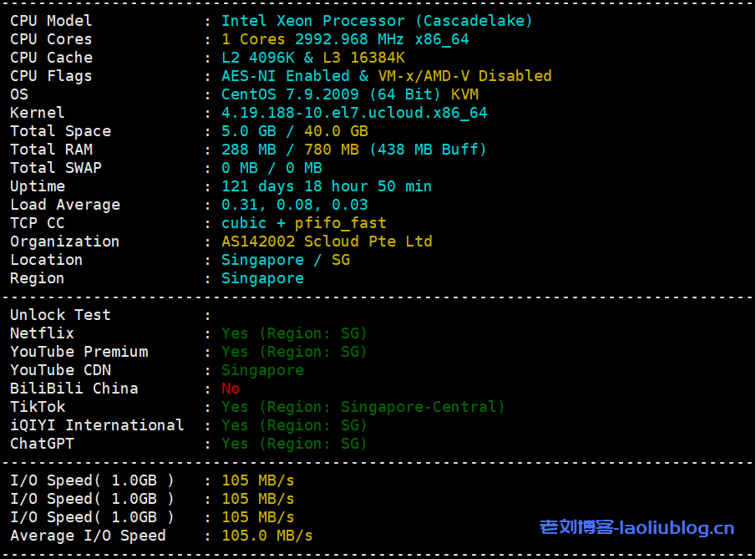Click the Average I/O Speed 105.0 MB/s value

tap(266, 536)
